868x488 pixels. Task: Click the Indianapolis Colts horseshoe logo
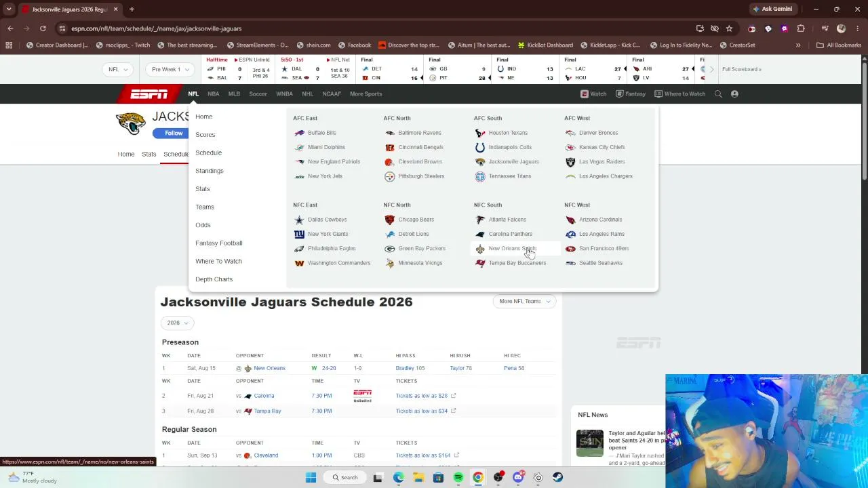pyautogui.click(x=480, y=147)
